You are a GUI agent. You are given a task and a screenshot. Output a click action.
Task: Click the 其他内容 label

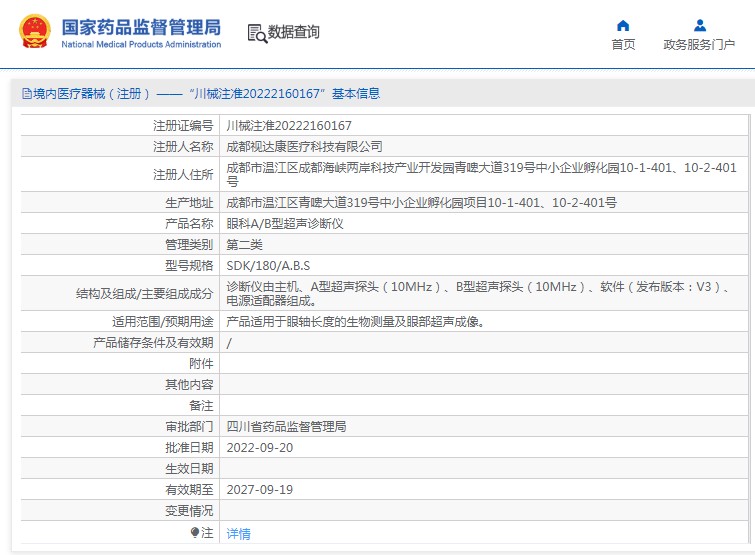[x=189, y=385]
